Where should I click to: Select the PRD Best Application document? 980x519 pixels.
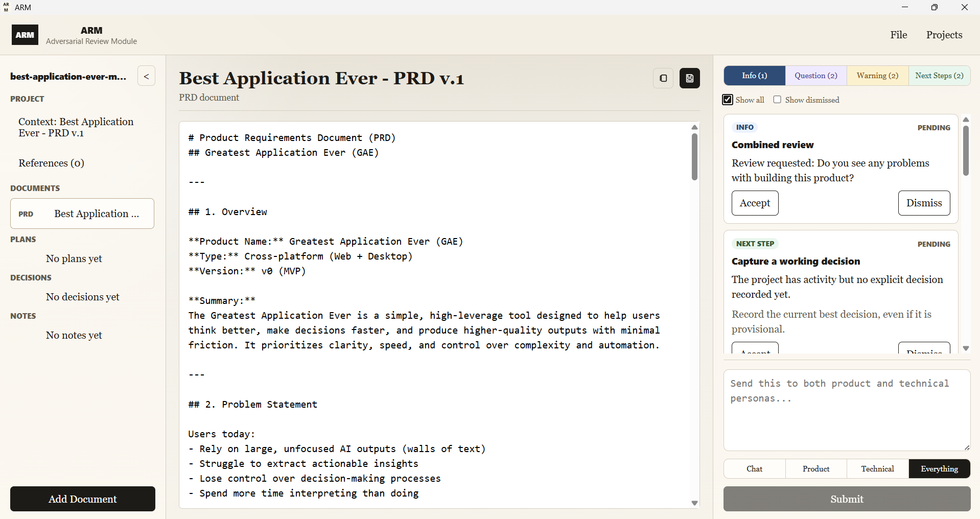pos(82,214)
